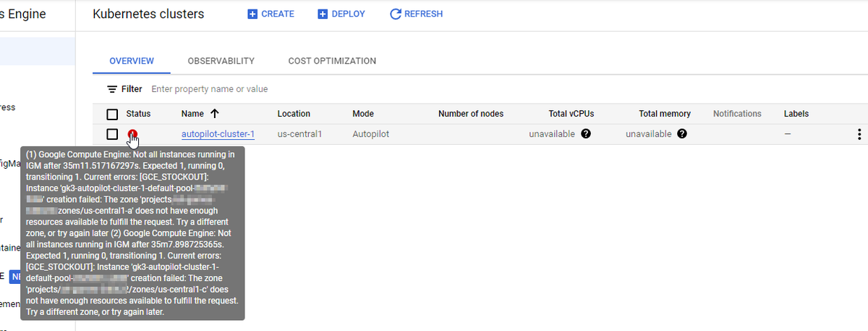
Task: Focus the filter property name input
Action: pos(210,89)
